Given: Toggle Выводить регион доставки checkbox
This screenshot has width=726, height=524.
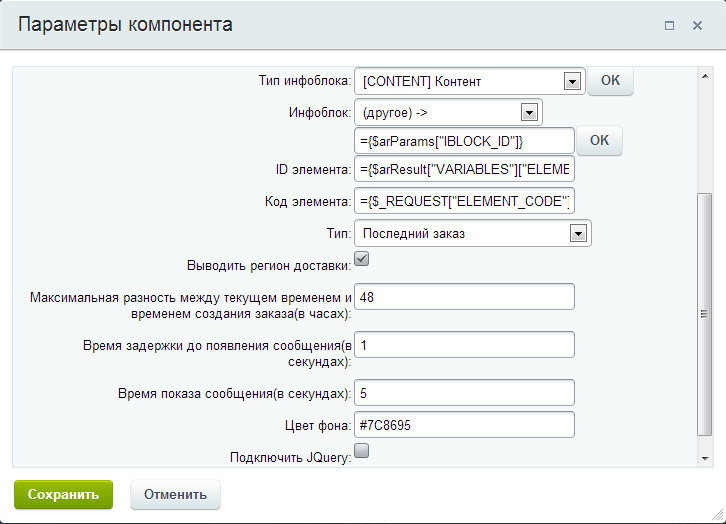Looking at the screenshot, I should pyautogui.click(x=362, y=259).
